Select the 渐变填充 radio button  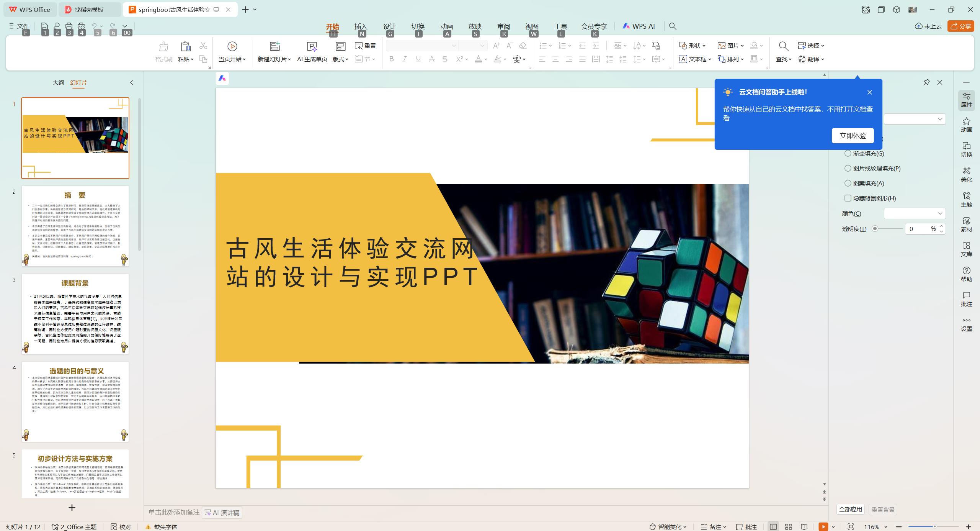(x=848, y=153)
